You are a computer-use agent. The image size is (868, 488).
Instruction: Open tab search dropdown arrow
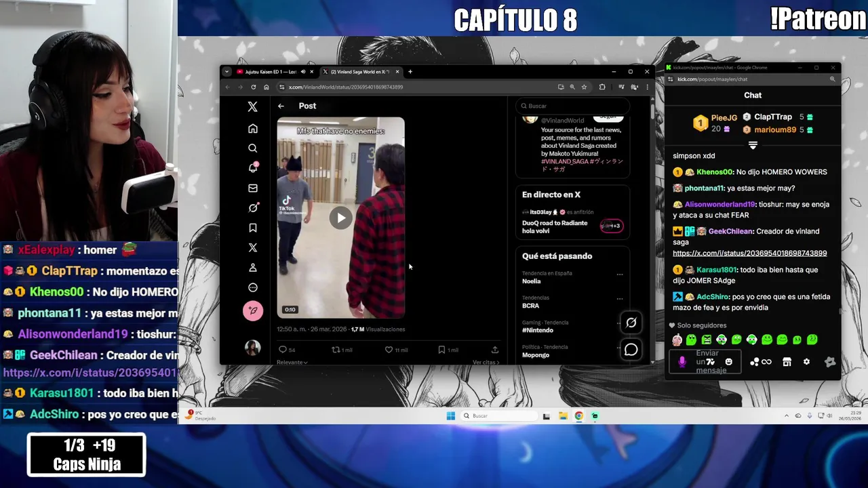226,72
